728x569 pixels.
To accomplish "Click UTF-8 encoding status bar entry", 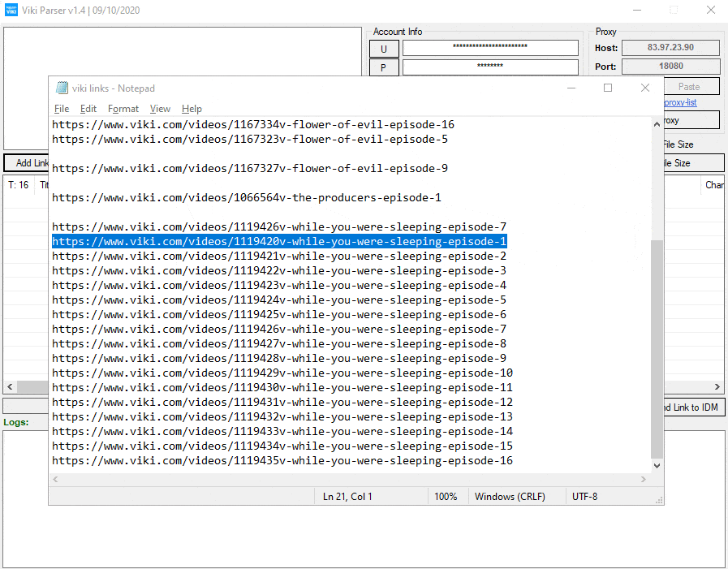I will click(x=584, y=497).
